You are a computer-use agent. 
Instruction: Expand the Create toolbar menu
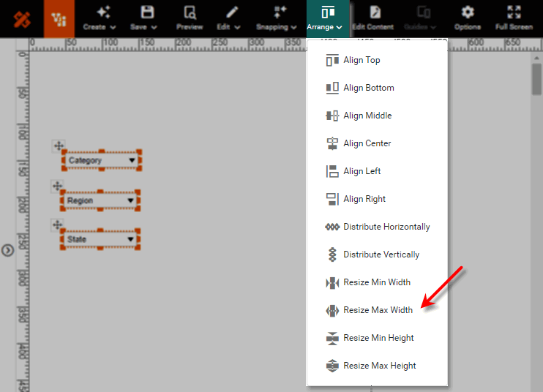coord(99,18)
